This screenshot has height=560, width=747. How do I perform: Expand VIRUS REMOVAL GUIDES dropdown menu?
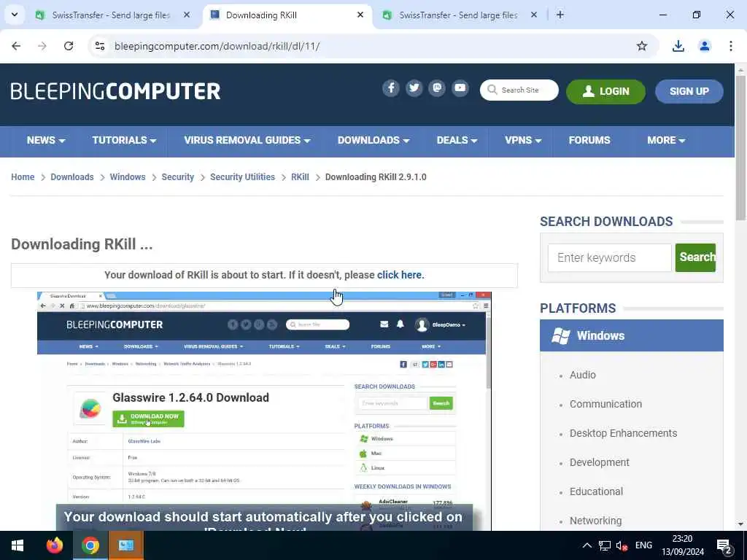tap(247, 141)
